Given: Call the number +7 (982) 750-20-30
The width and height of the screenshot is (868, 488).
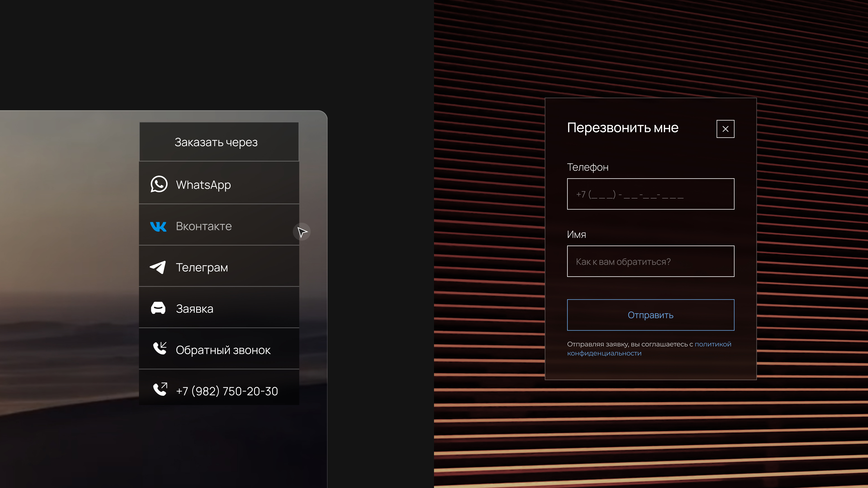Looking at the screenshot, I should (x=227, y=391).
